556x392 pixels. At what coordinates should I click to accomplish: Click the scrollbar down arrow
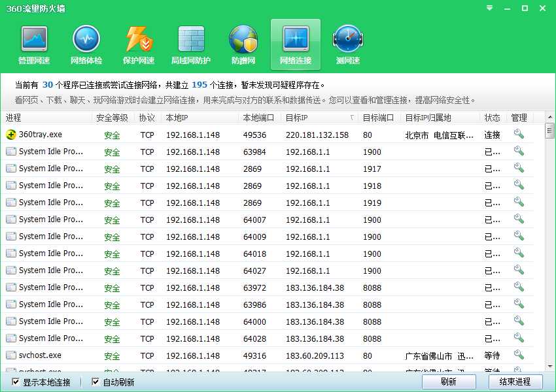(550, 366)
